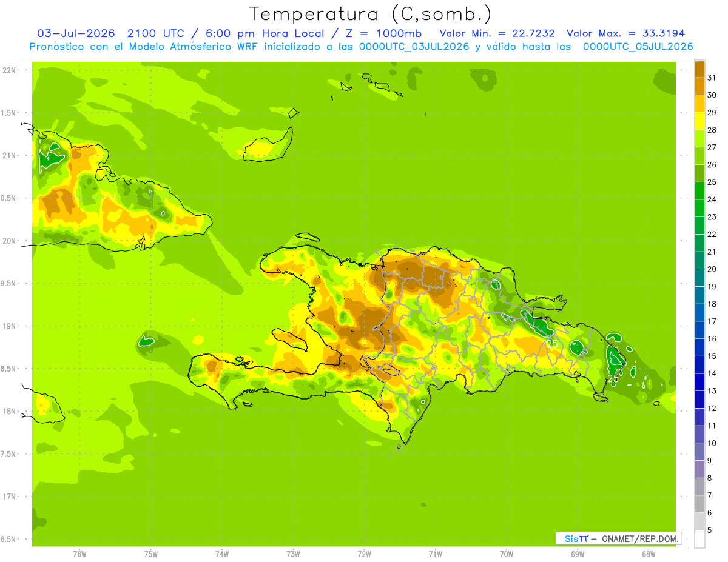Viewport: 728px width, 562px height.
Task: Click legend value '28'
Action: pos(712,130)
